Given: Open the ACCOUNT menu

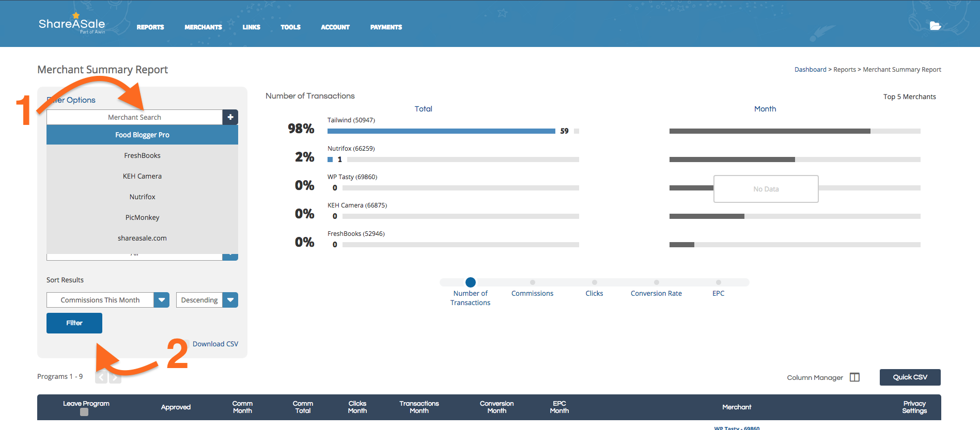Looking at the screenshot, I should [335, 27].
